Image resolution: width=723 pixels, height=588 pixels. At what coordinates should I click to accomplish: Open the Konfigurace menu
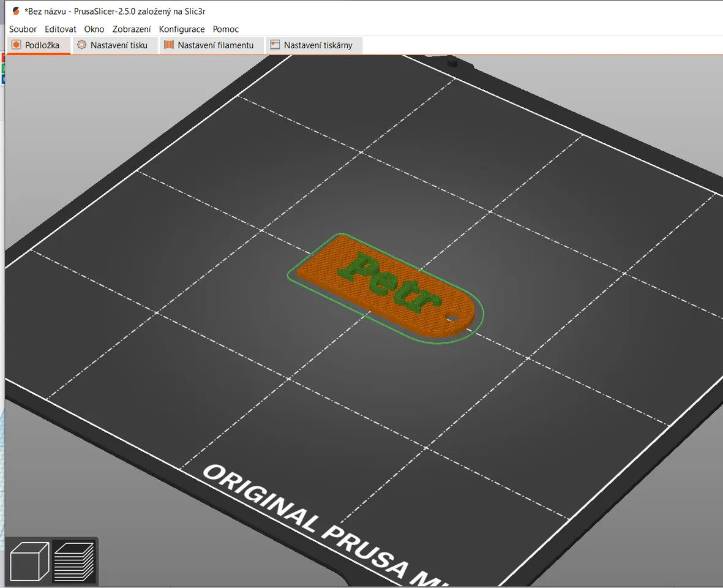tap(182, 29)
